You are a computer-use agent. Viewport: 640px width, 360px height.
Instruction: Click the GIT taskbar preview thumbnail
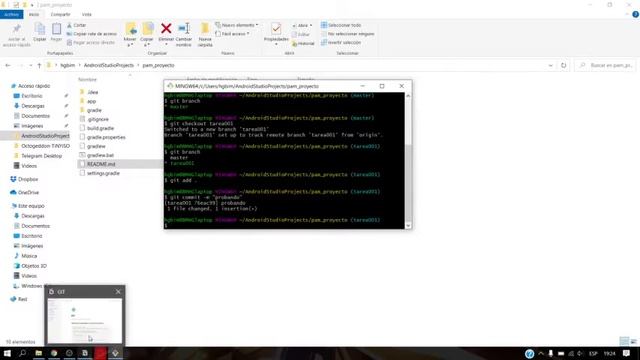(85, 321)
